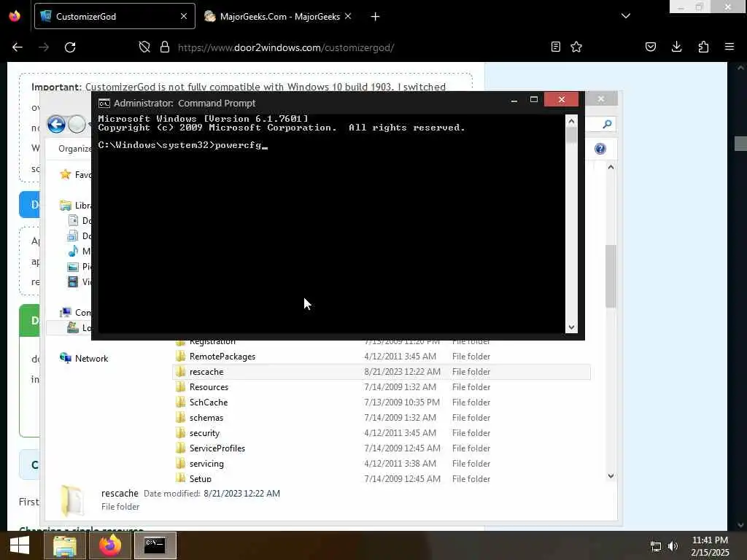Open File Explorer from the taskbar

coord(65,545)
